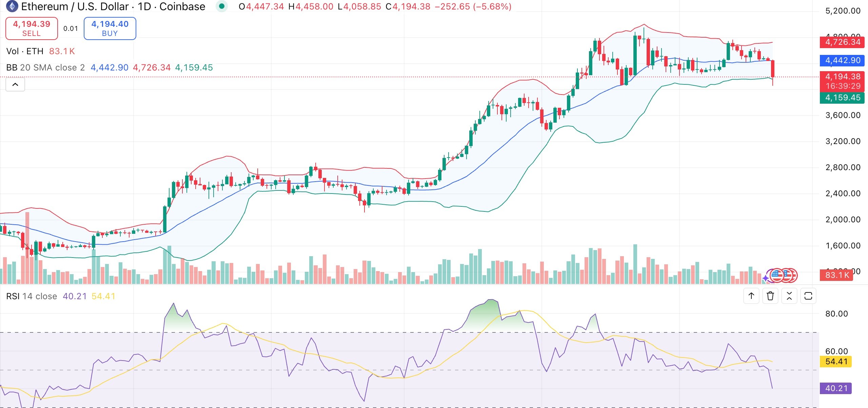Maximize the RSI pane to fullscreen
The image size is (868, 408).
(x=809, y=296)
